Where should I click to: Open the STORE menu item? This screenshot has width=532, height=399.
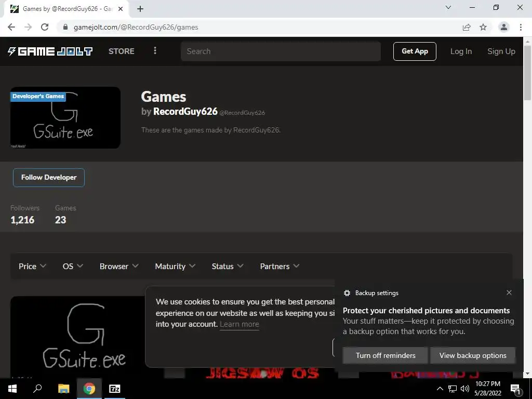pos(122,51)
